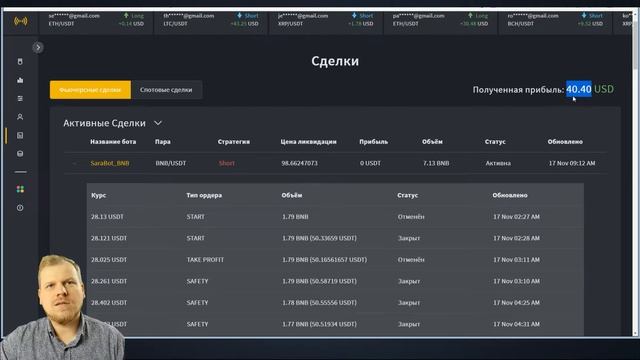Image resolution: width=640 pixels, height=360 pixels.
Task: Click the BNB/USDT pair cell
Action: [x=171, y=163]
